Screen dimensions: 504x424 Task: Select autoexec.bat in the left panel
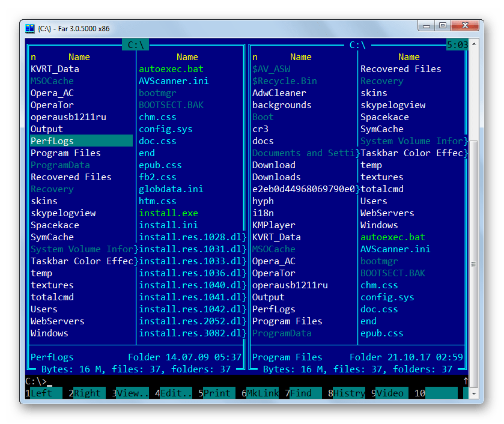[171, 69]
